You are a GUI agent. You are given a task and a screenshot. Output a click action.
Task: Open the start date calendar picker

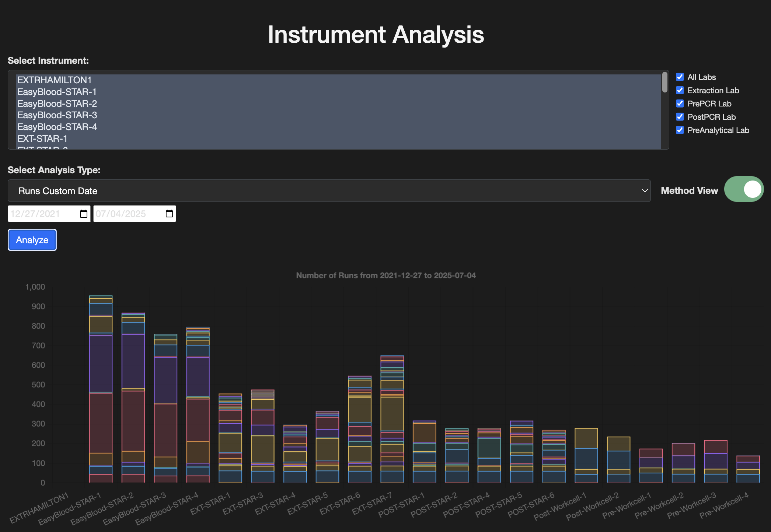click(84, 213)
